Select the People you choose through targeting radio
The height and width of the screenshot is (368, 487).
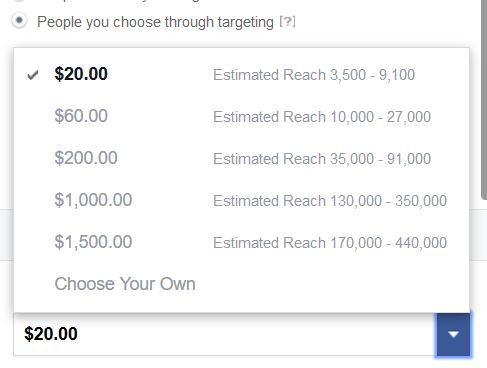coord(19,21)
